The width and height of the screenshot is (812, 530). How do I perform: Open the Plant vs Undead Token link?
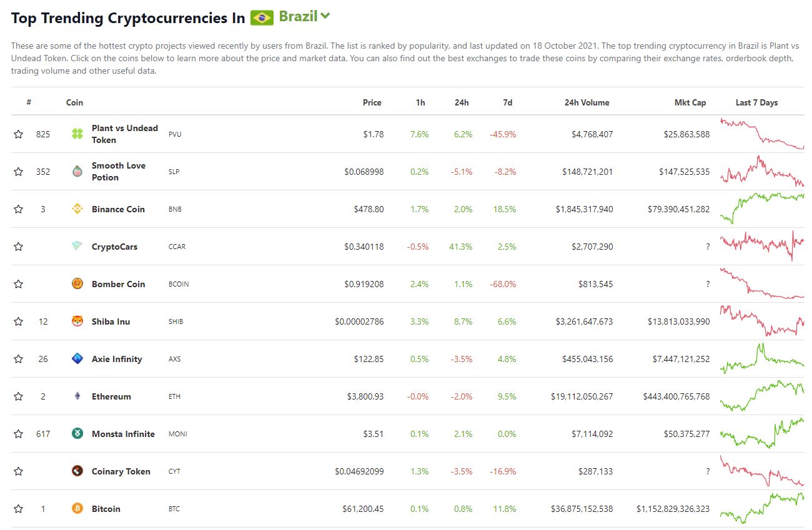point(125,134)
